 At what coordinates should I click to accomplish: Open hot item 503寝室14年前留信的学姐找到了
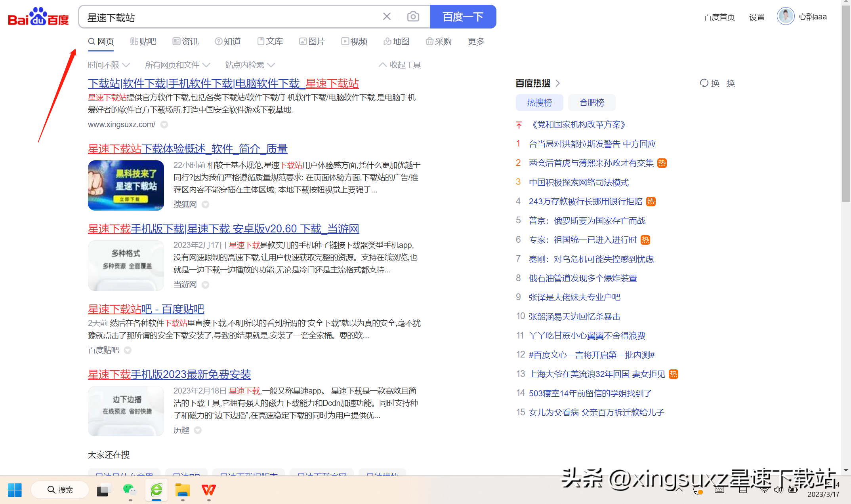pyautogui.click(x=590, y=394)
